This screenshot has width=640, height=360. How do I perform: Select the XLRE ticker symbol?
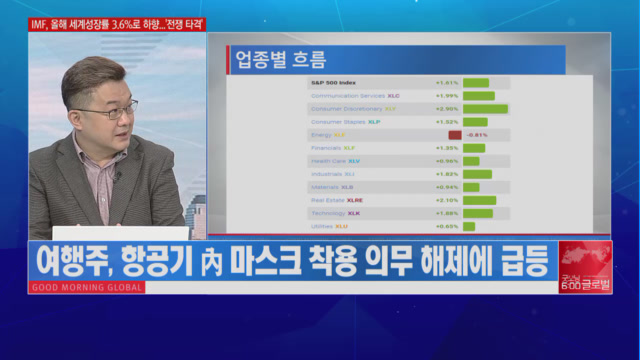click(355, 200)
